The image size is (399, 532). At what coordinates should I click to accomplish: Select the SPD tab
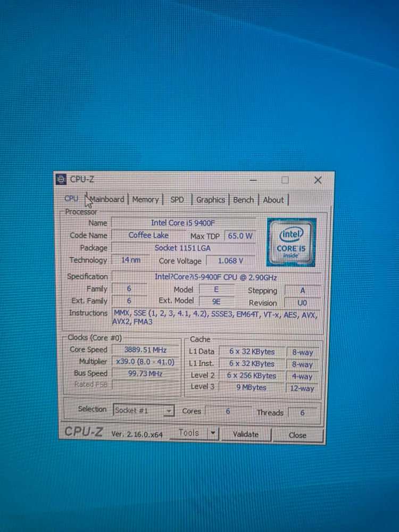(x=177, y=200)
